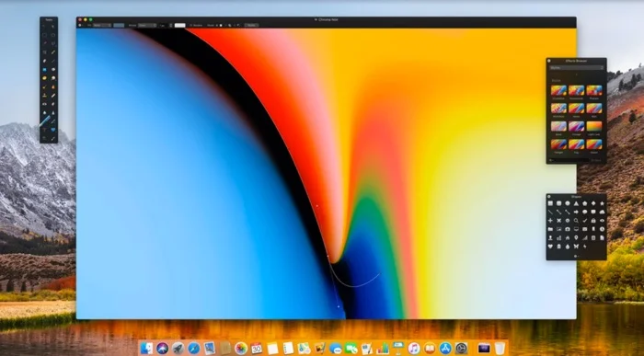Select the Rectangular Marquee tool in Tools palette

[44, 35]
